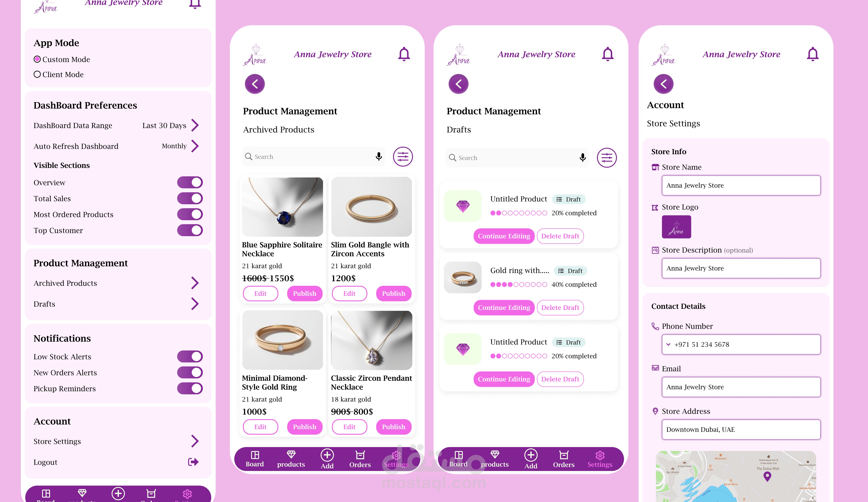
Task: Tap microphone icon in Archived Products search
Action: tap(379, 156)
